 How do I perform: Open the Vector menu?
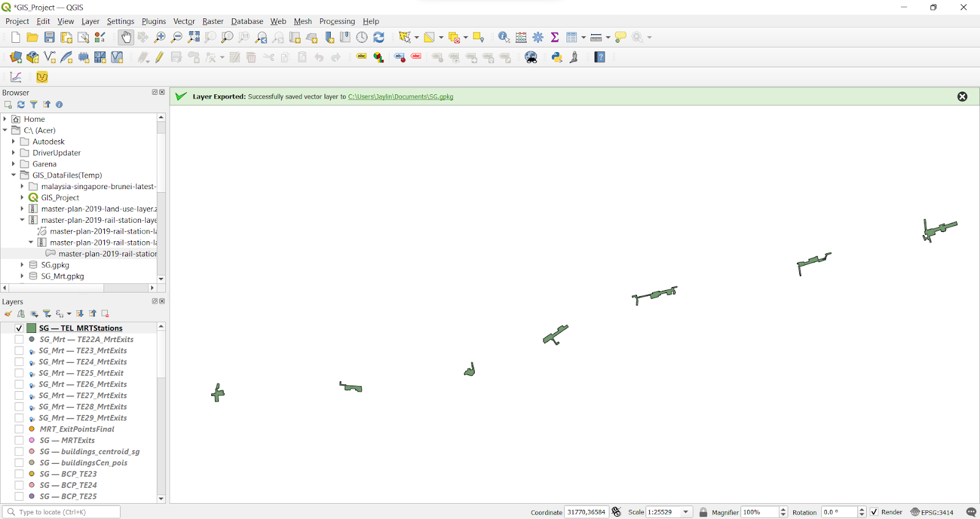pos(184,21)
